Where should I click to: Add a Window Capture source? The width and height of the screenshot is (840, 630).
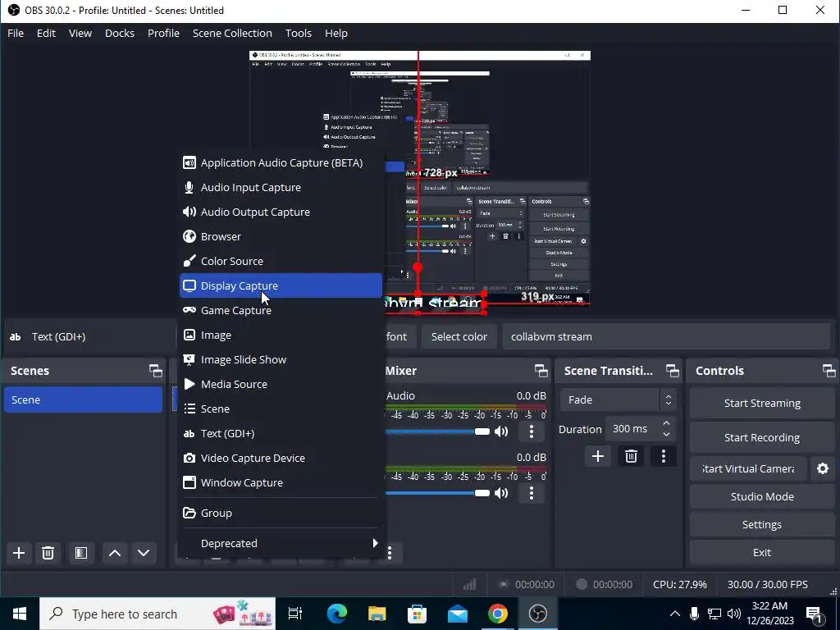(x=281, y=483)
